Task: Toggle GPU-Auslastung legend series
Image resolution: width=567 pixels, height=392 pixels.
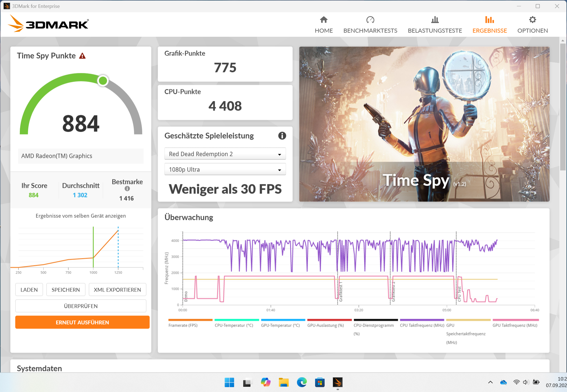Action: pos(329,323)
